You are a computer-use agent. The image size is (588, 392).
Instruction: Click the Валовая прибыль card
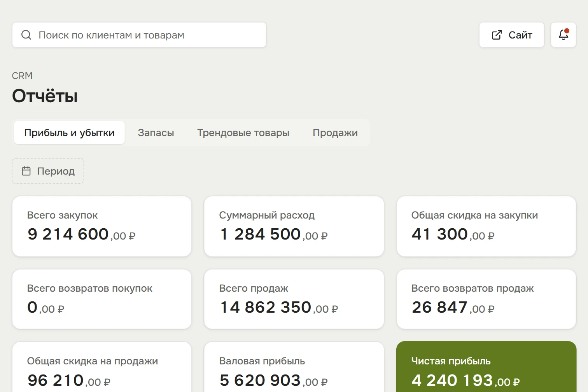click(x=294, y=367)
